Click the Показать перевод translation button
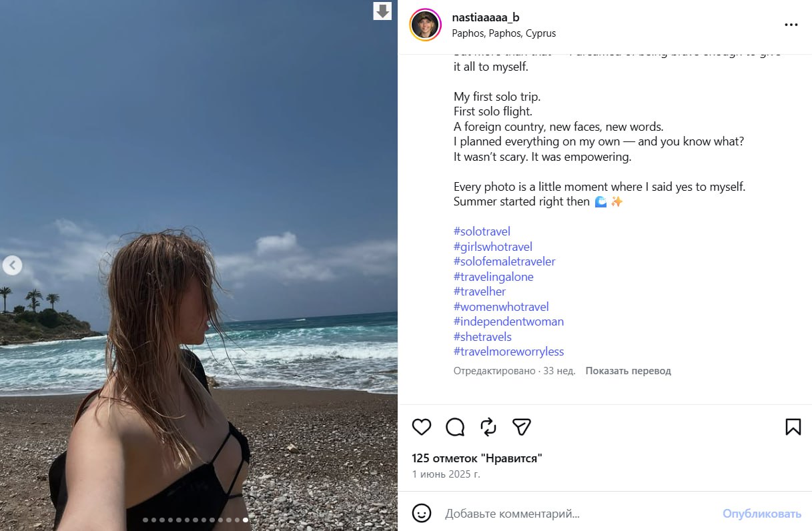The height and width of the screenshot is (531, 812). pos(628,371)
